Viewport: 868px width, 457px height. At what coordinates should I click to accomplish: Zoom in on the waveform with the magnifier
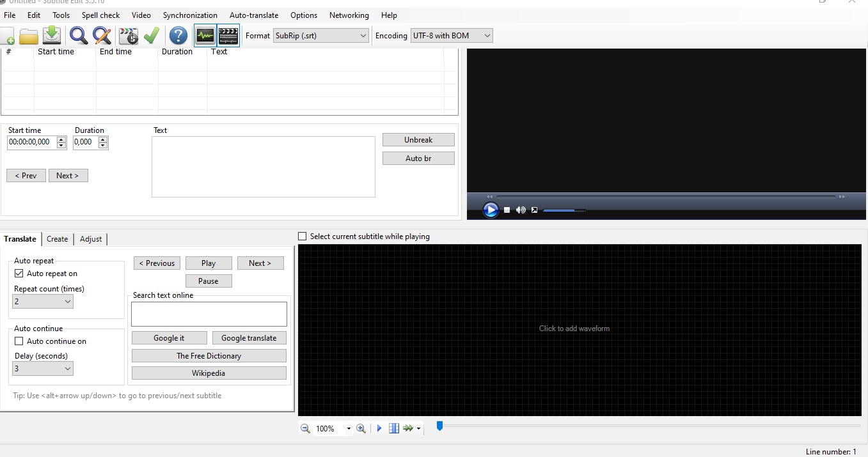361,428
